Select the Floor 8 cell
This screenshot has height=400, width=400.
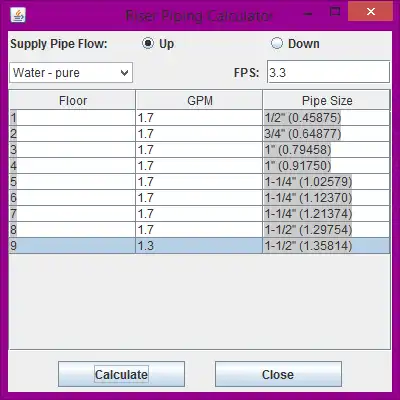point(72,230)
